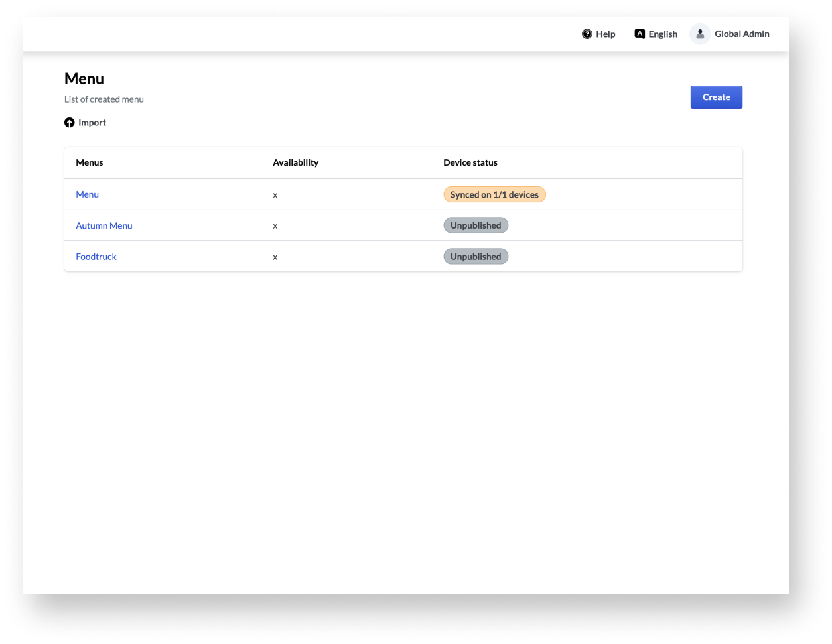832x644 pixels.
Task: Open the Menu link in the table
Action: (x=87, y=194)
